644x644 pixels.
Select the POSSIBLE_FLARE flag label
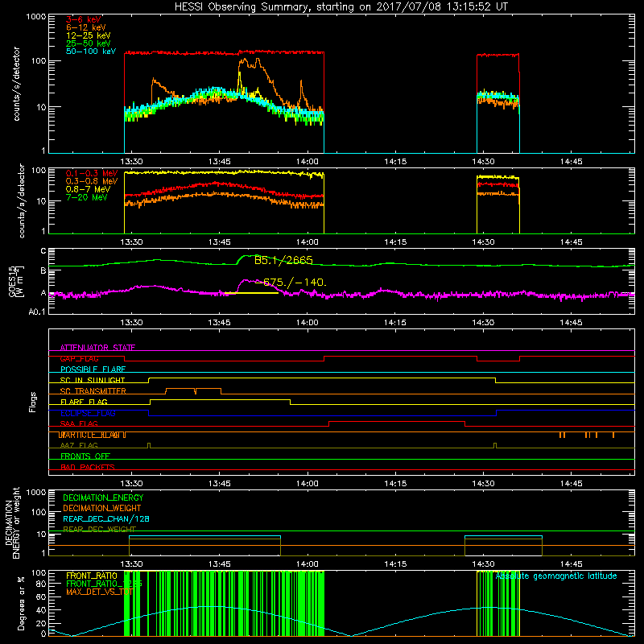(93, 369)
